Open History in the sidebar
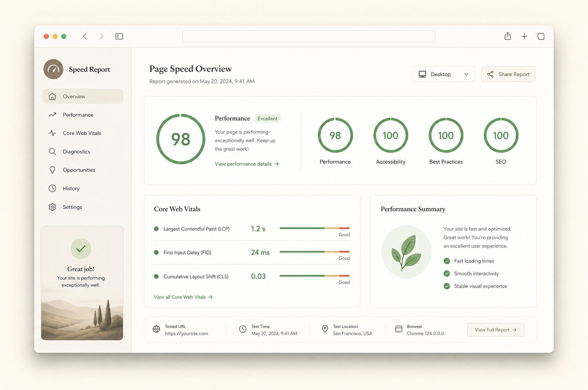Viewport: 588px width, 390px height. coord(83,188)
